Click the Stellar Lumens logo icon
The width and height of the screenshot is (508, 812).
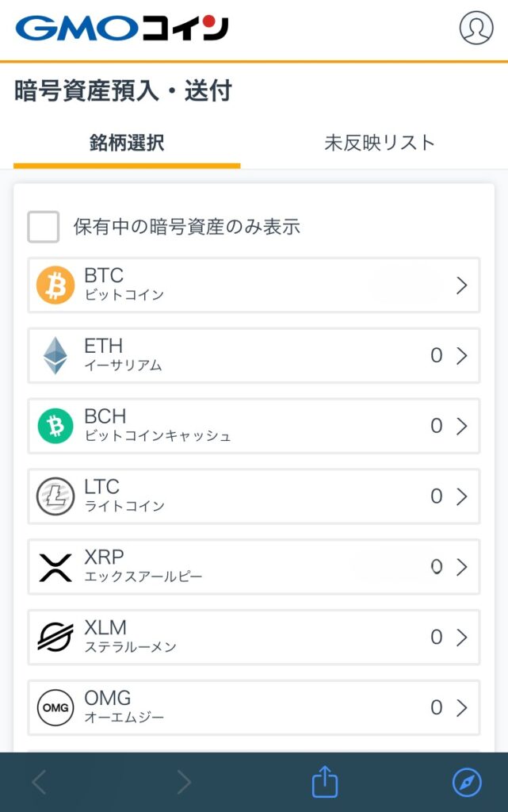click(55, 637)
